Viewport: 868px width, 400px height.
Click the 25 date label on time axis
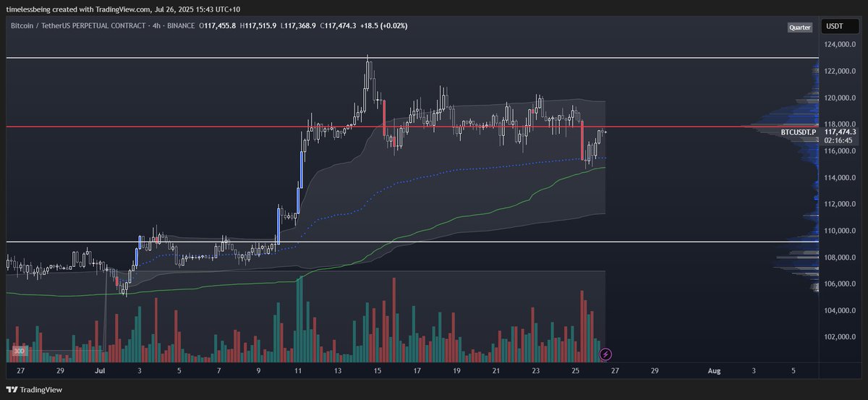[574, 370]
